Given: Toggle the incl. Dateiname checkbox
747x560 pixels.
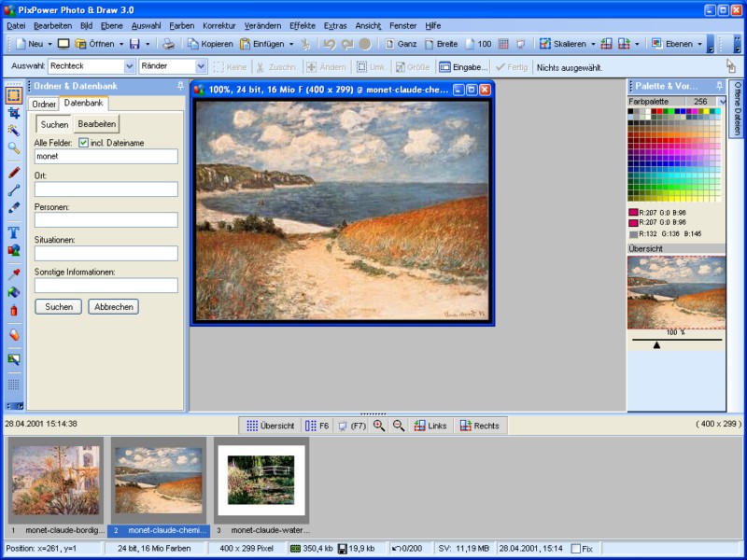Looking at the screenshot, I should coord(83,143).
